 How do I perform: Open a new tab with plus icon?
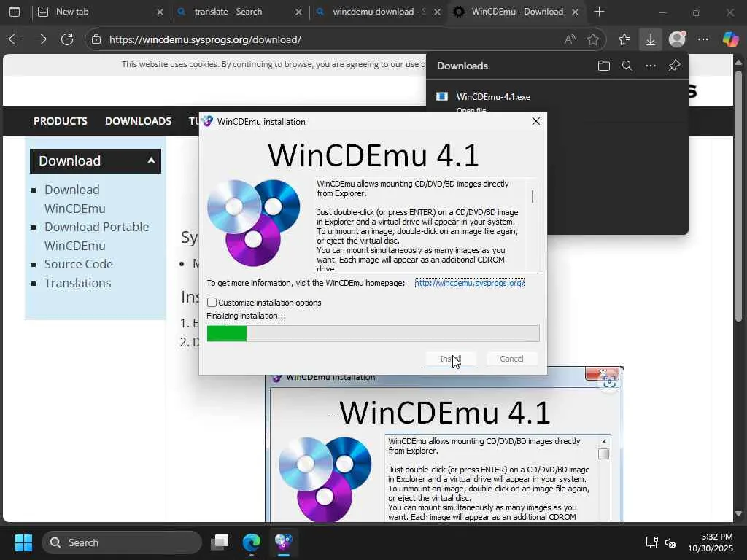pyautogui.click(x=600, y=12)
